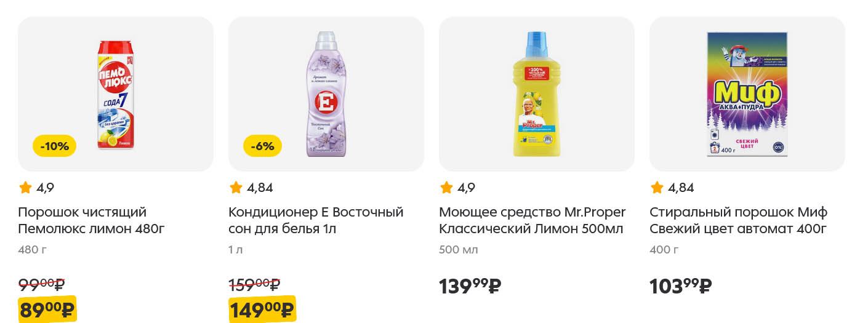The width and height of the screenshot is (868, 323).
Task: Click the Пемолюкс cleaning powder product image
Action: pos(116,94)
